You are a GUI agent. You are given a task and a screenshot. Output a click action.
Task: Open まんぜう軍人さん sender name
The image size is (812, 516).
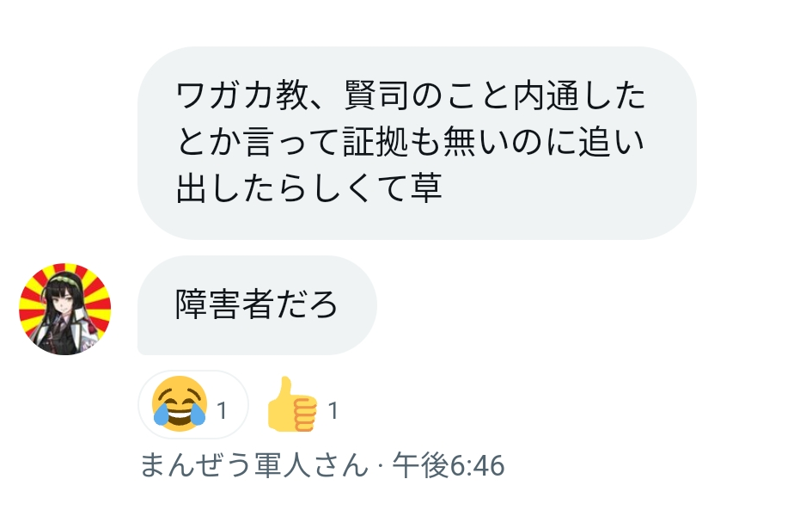pyautogui.click(x=254, y=464)
